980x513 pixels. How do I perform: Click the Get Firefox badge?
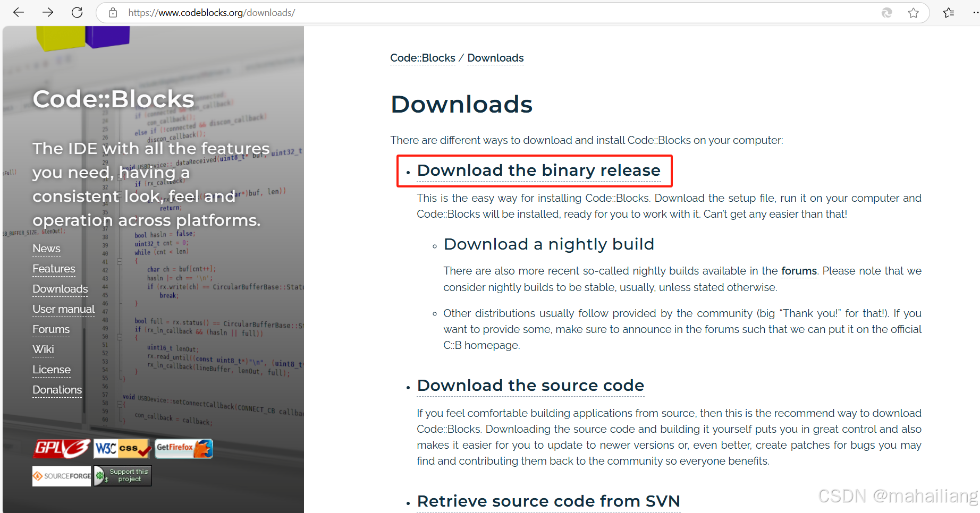pyautogui.click(x=184, y=449)
